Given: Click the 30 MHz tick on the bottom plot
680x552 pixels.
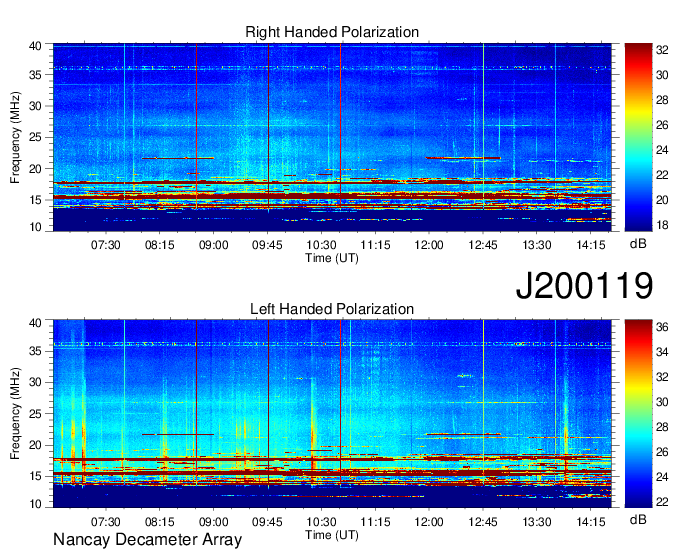Looking at the screenshot, I should [35, 382].
